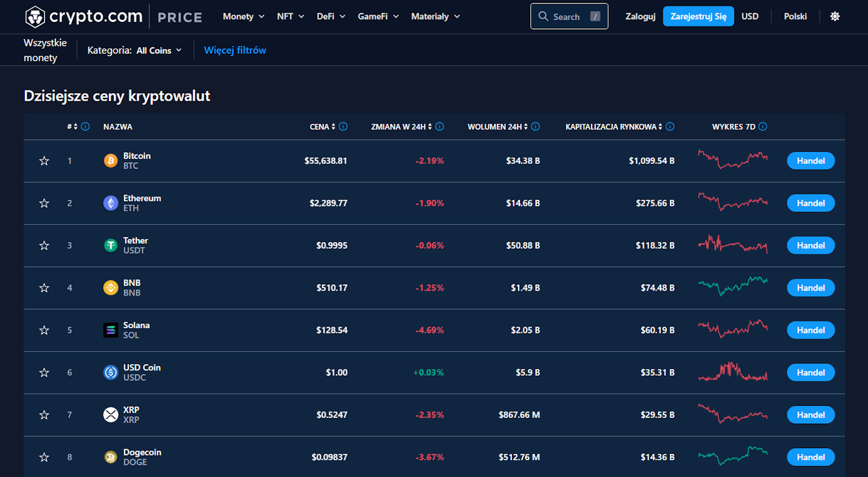This screenshot has height=477, width=868.
Task: Click Handel button for XRP
Action: 811,414
